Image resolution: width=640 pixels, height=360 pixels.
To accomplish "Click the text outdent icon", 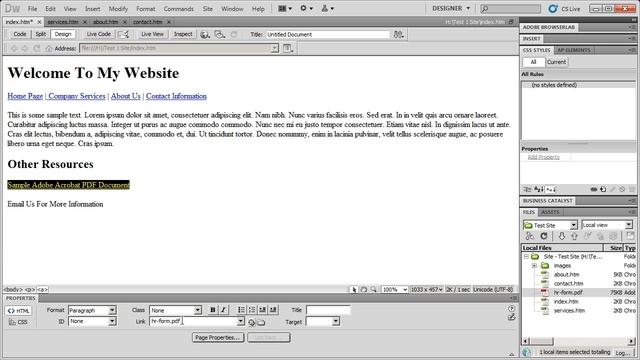I will 262,310.
